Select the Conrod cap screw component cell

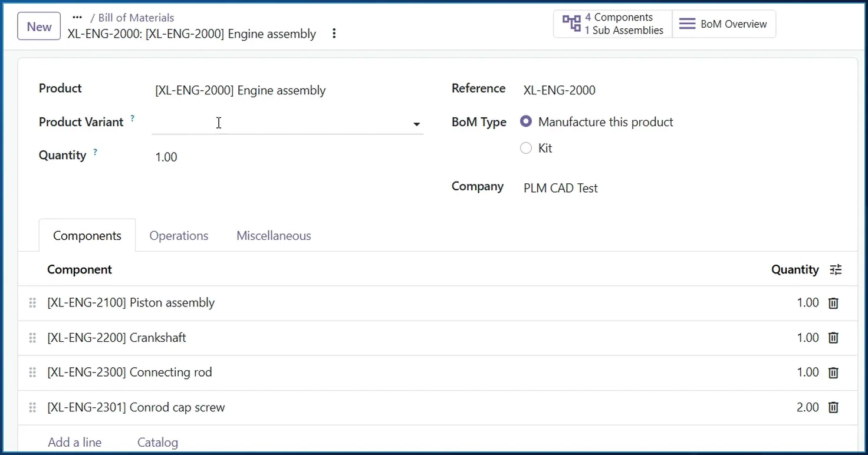(136, 407)
